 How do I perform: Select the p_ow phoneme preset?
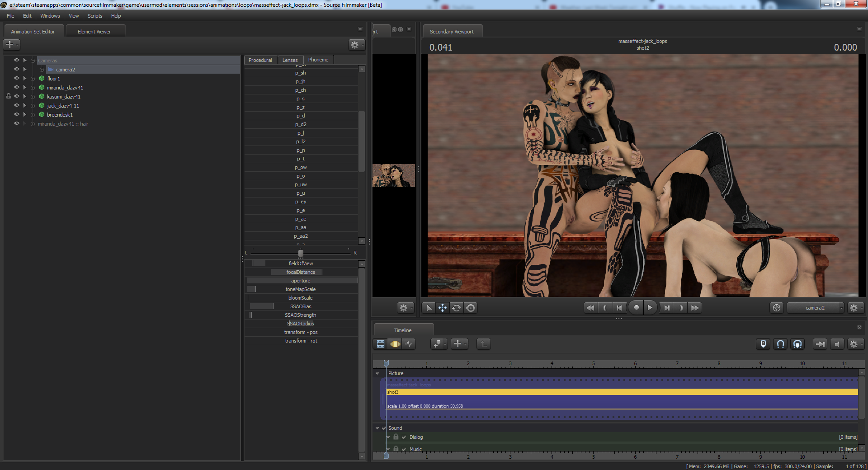click(x=301, y=167)
